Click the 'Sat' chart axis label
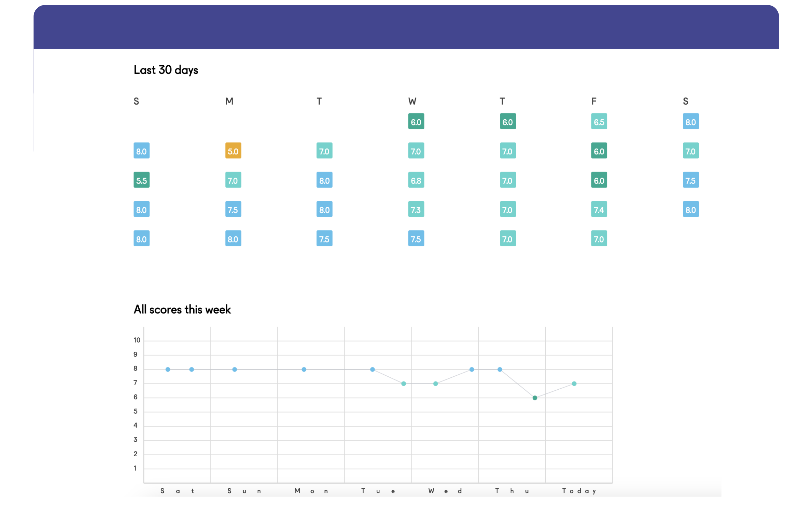812x520 pixels. point(177,491)
